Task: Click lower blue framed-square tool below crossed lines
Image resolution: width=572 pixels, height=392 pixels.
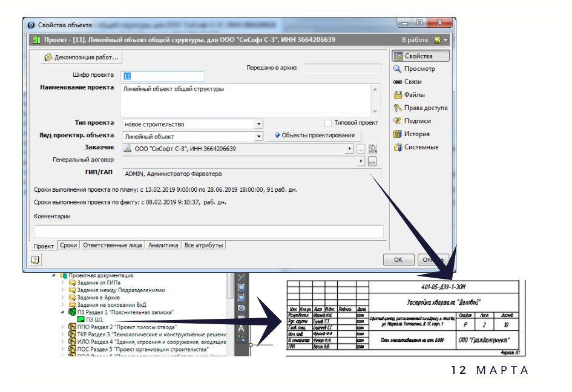Action: tap(241, 297)
